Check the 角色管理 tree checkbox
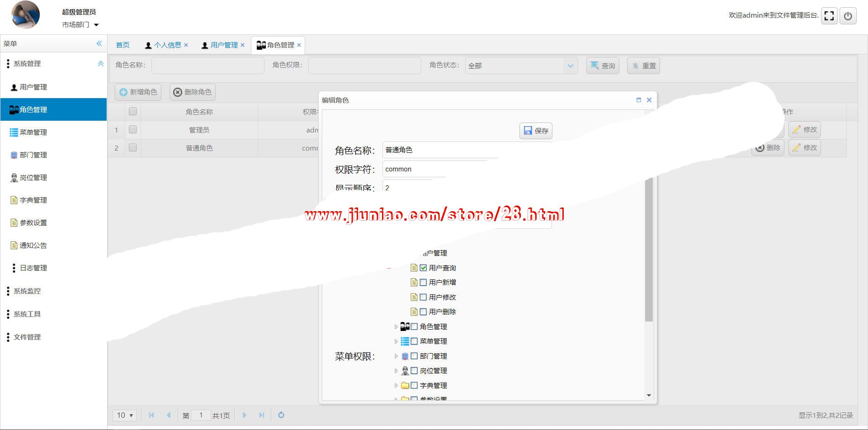The image size is (868, 430). (414, 326)
